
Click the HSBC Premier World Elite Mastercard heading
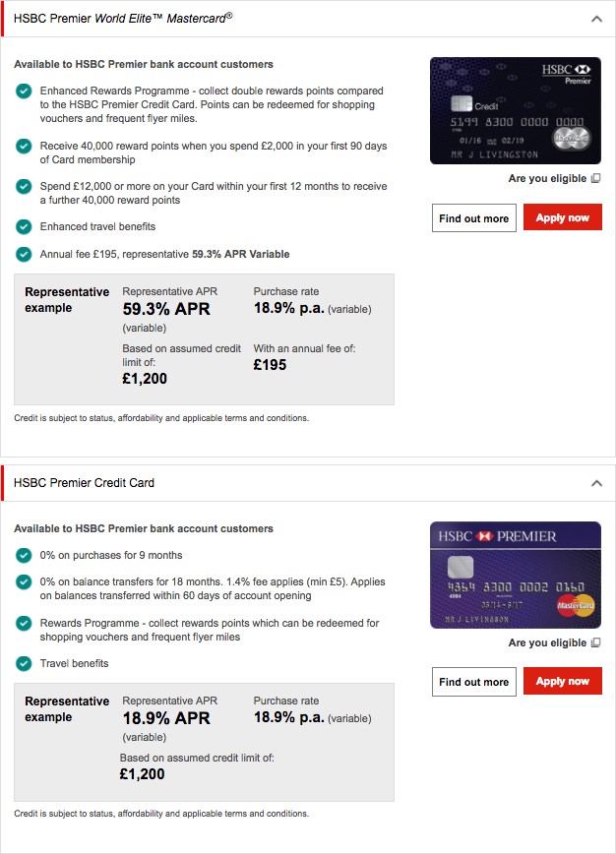123,19
